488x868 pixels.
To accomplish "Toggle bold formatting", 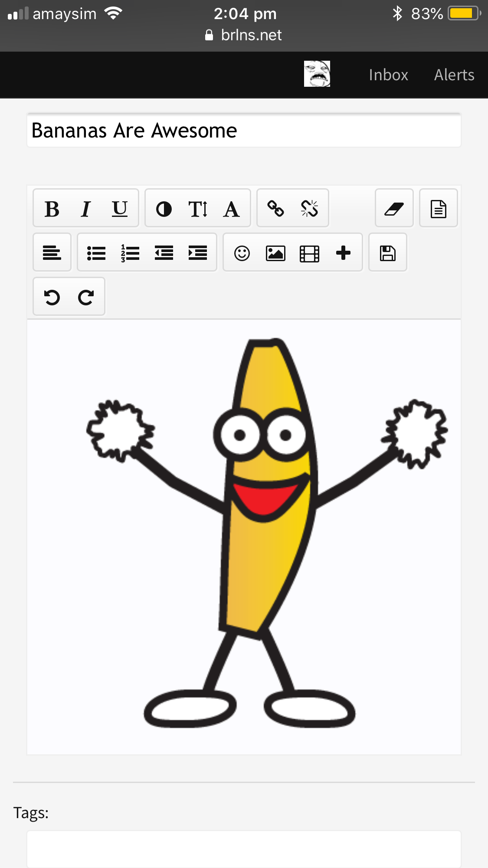I will coord(52,209).
